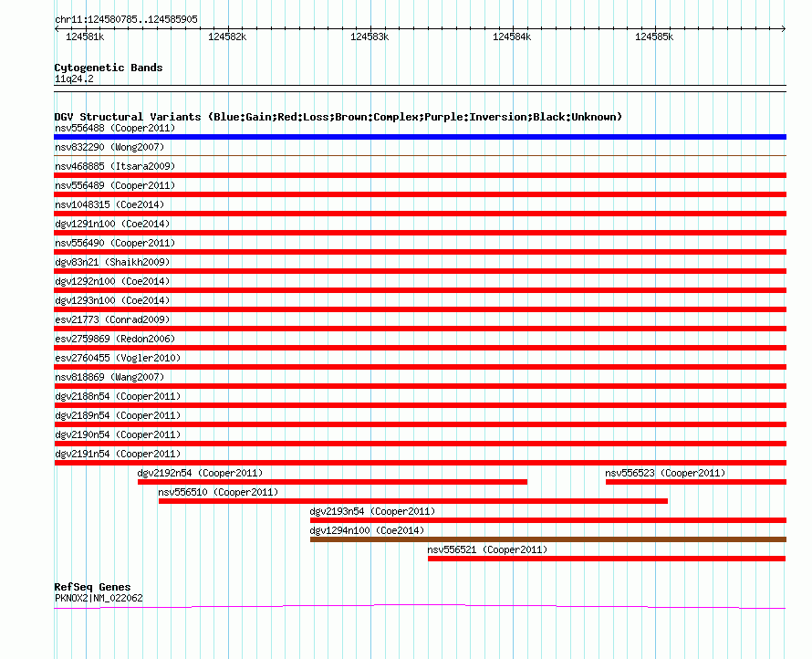The width and height of the screenshot is (812, 659).
Task: Click the nsv556488 (Cooper2011) variant label
Action: click(115, 128)
